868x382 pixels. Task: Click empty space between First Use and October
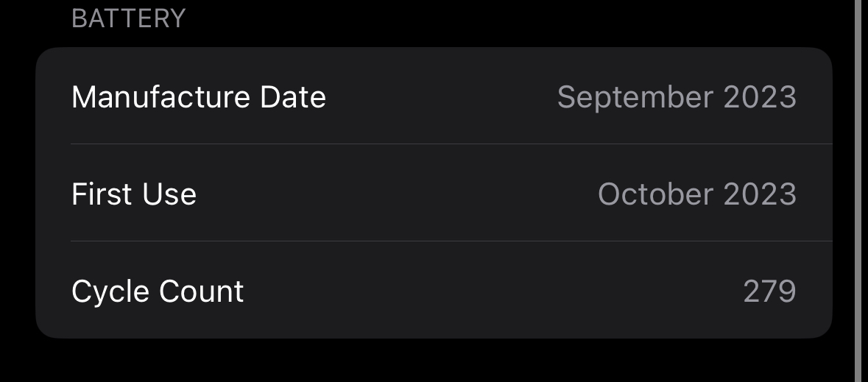point(398,194)
